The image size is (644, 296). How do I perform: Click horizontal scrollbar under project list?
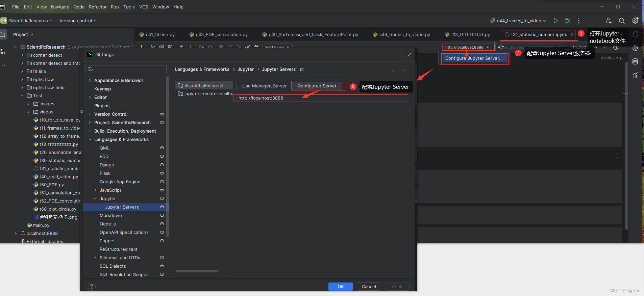click(x=197, y=271)
